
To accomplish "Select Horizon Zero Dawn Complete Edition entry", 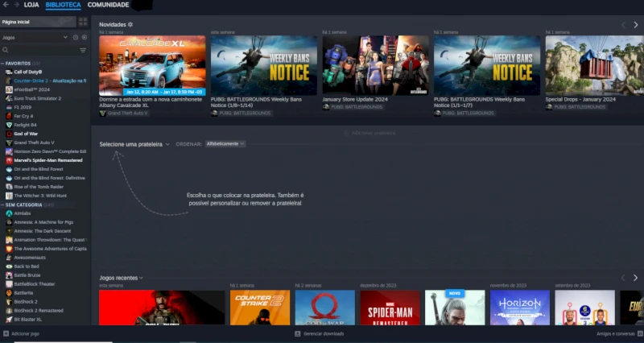I will pyautogui.click(x=50, y=151).
